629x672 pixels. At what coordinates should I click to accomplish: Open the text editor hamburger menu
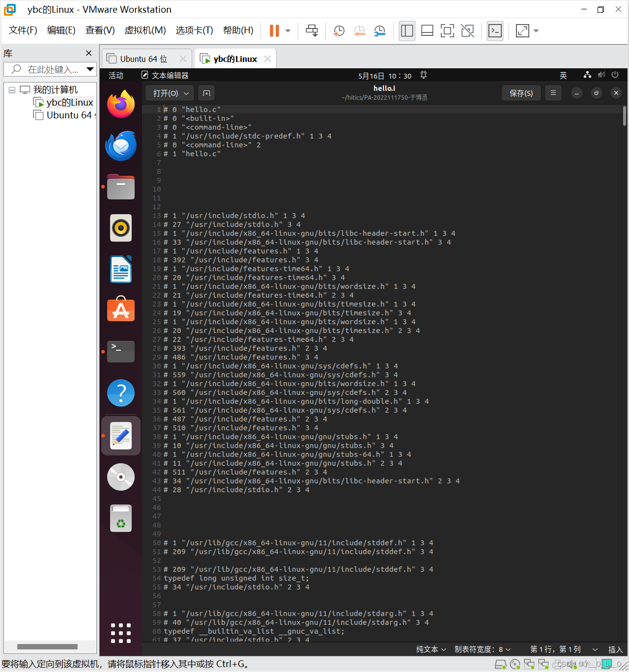(553, 93)
